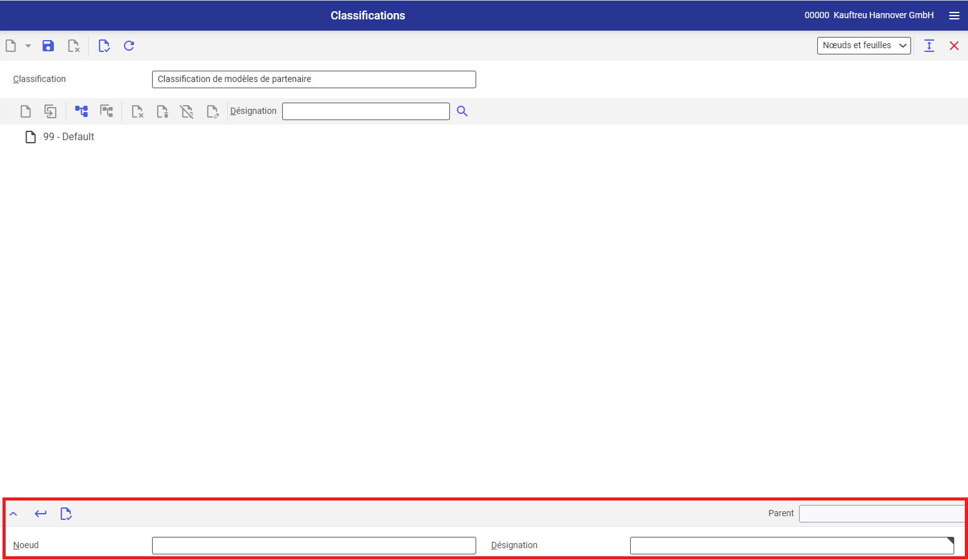Click the Parent label in bottom panel
The image size is (968, 560).
(781, 514)
